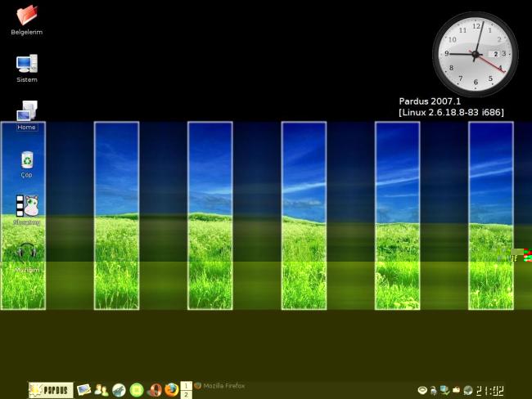Image resolution: width=532 pixels, height=399 pixels.
Task: Open the Pardus main menu button
Action: coord(51,390)
